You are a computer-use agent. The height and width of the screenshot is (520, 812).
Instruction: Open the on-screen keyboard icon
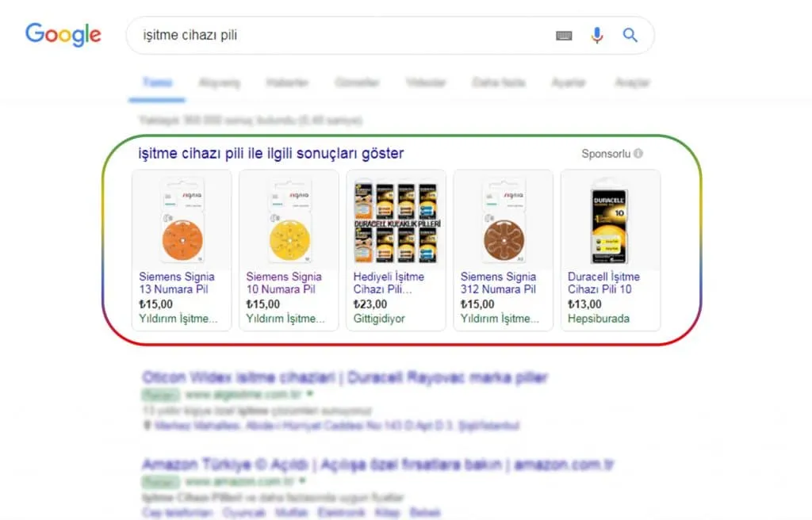pyautogui.click(x=564, y=35)
